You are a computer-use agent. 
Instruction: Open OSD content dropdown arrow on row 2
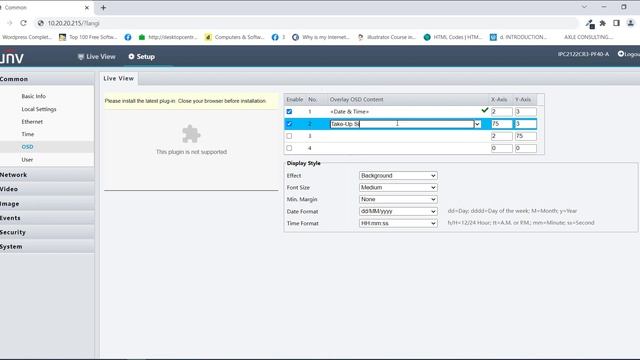(477, 124)
